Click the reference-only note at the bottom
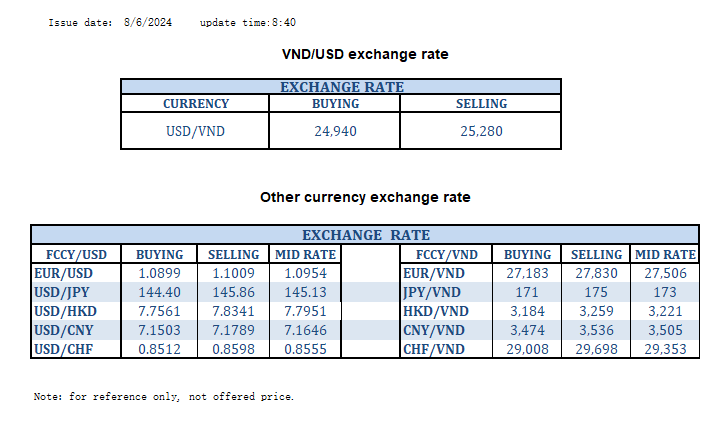Image resolution: width=728 pixels, height=439 pixels. tap(164, 397)
